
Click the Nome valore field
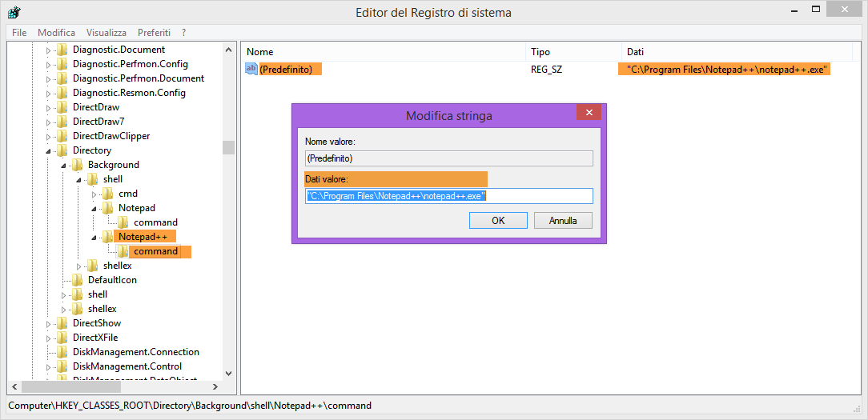coord(449,158)
